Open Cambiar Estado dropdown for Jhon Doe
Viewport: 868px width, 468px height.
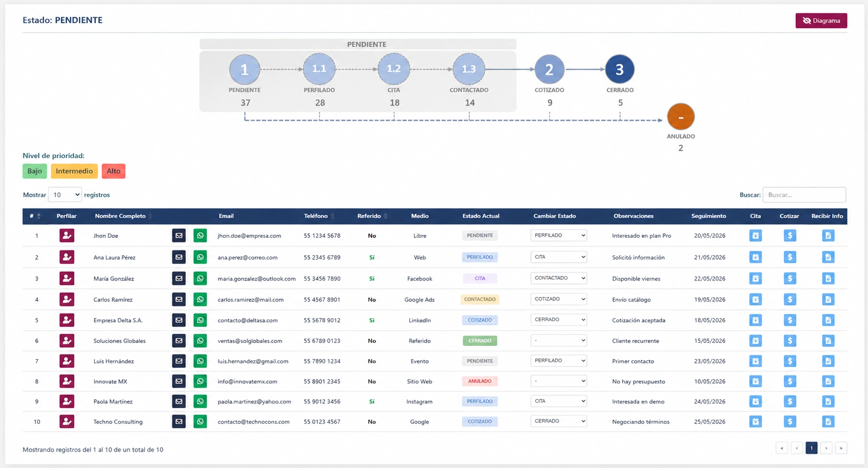coord(558,235)
